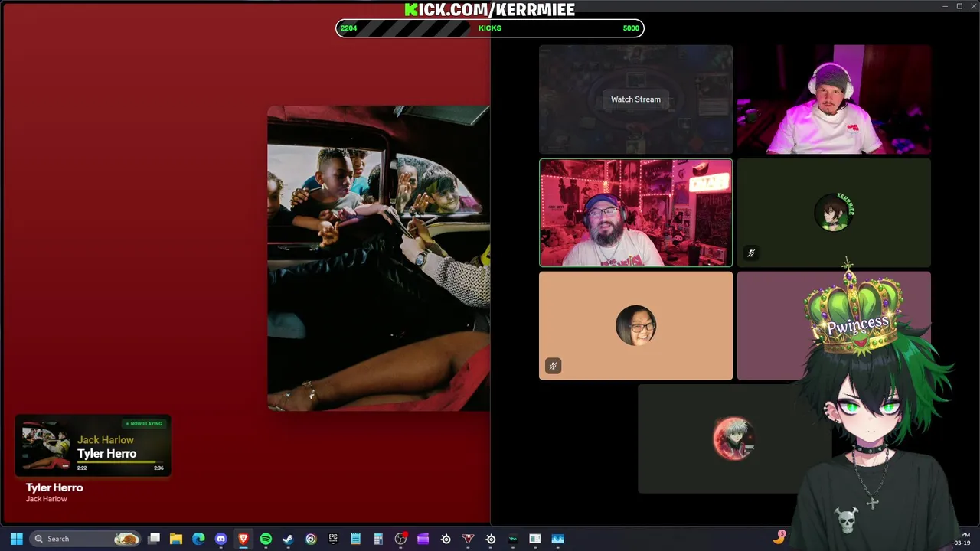Image resolution: width=980 pixels, height=551 pixels.
Task: Open Spotify from the taskbar
Action: click(x=266, y=539)
